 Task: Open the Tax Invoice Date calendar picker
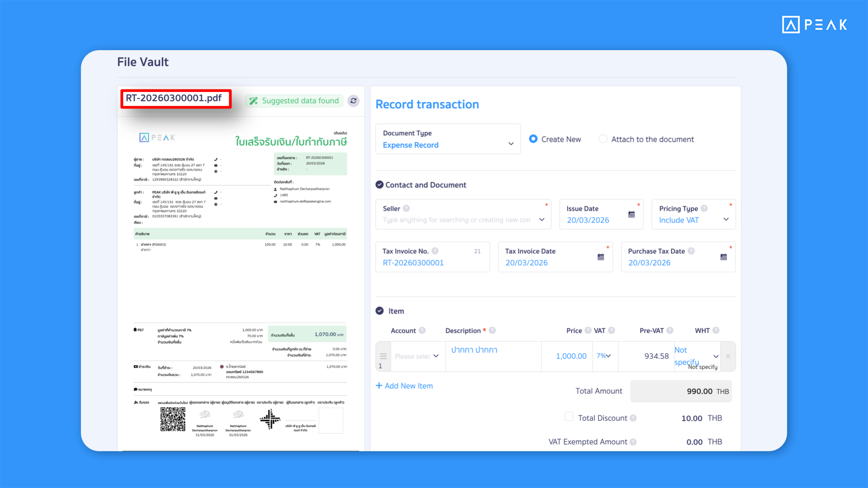pos(600,257)
